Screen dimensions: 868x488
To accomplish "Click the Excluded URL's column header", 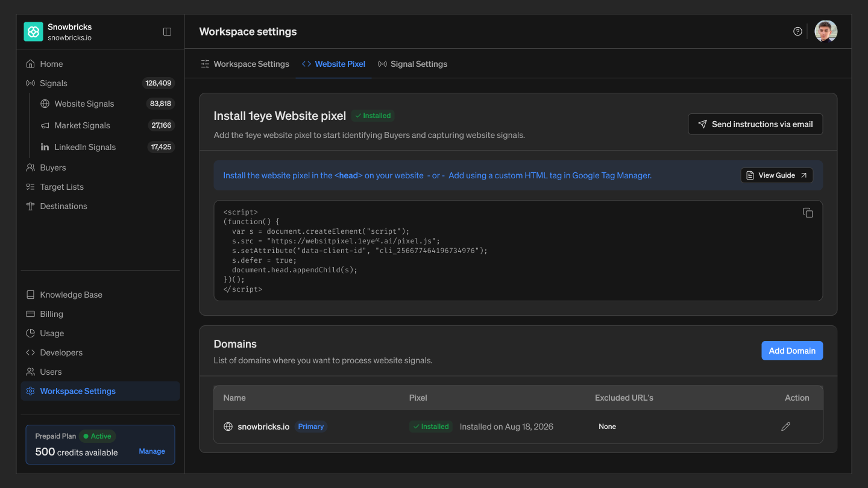I will [624, 398].
